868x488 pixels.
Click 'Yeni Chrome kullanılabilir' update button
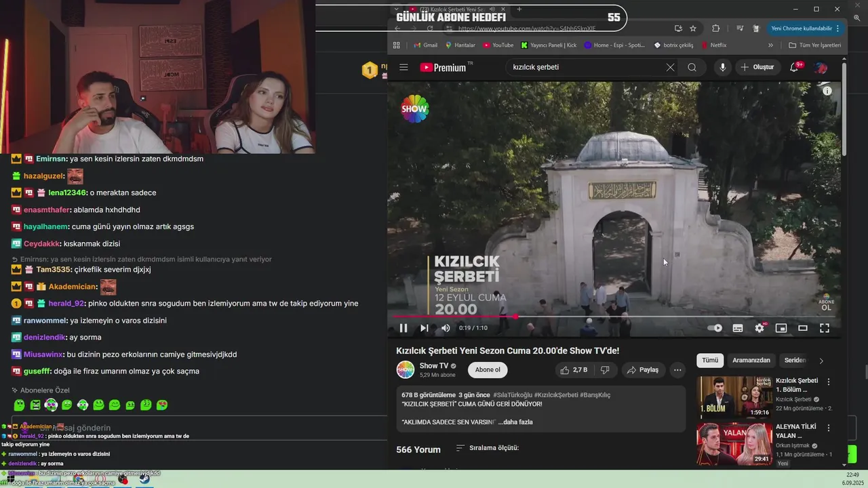805,28
